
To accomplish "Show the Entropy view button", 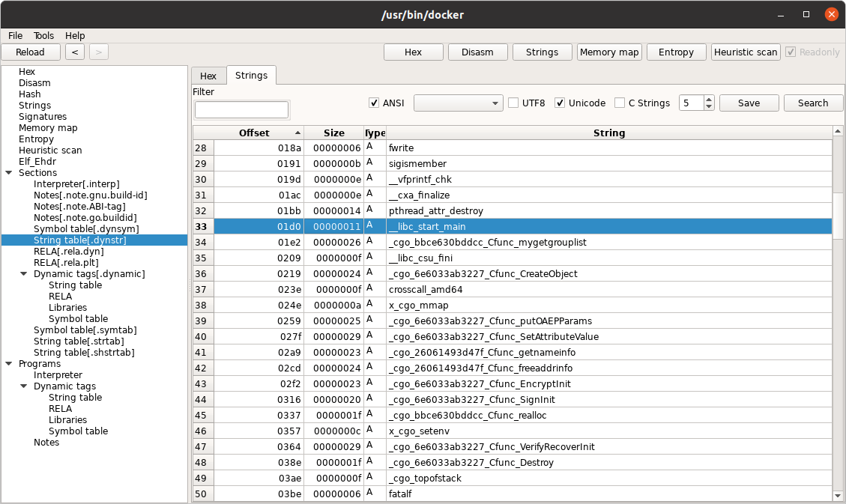I will coord(676,52).
